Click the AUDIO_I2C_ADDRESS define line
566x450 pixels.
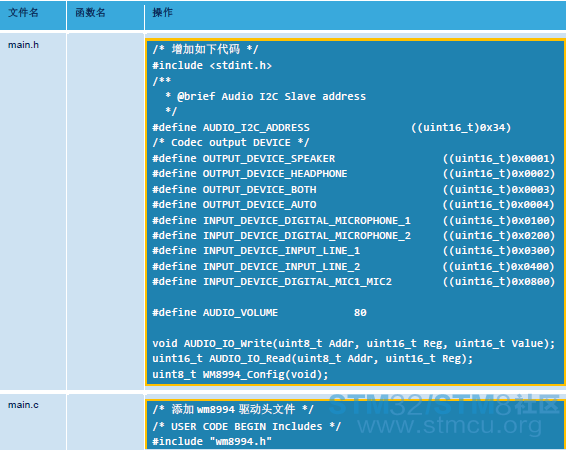pyautogui.click(x=331, y=127)
